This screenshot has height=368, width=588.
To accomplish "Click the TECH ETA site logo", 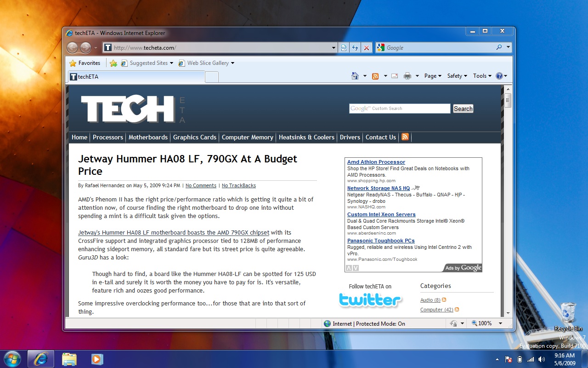I will point(133,109).
